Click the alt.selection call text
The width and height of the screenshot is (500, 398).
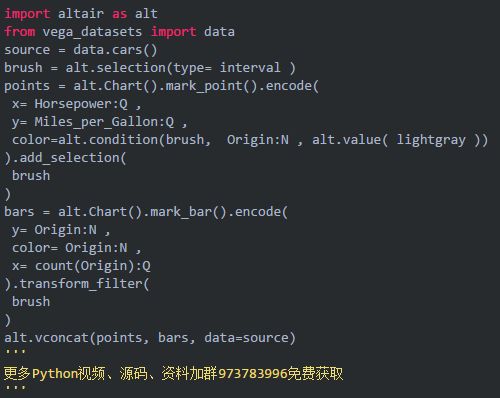tap(115, 68)
